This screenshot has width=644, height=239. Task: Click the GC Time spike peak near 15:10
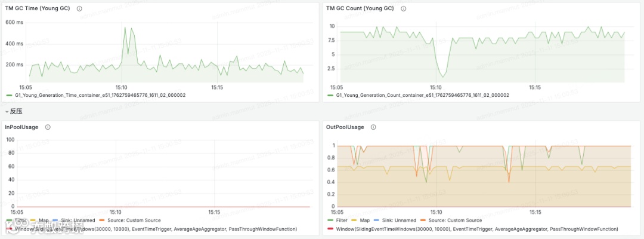(125, 28)
